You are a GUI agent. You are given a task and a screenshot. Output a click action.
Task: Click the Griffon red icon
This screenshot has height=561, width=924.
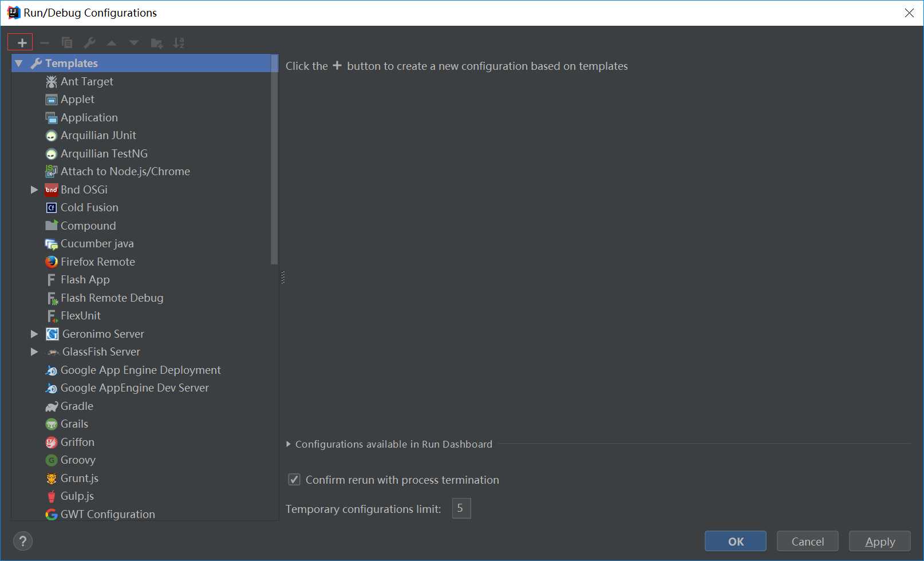pos(52,443)
